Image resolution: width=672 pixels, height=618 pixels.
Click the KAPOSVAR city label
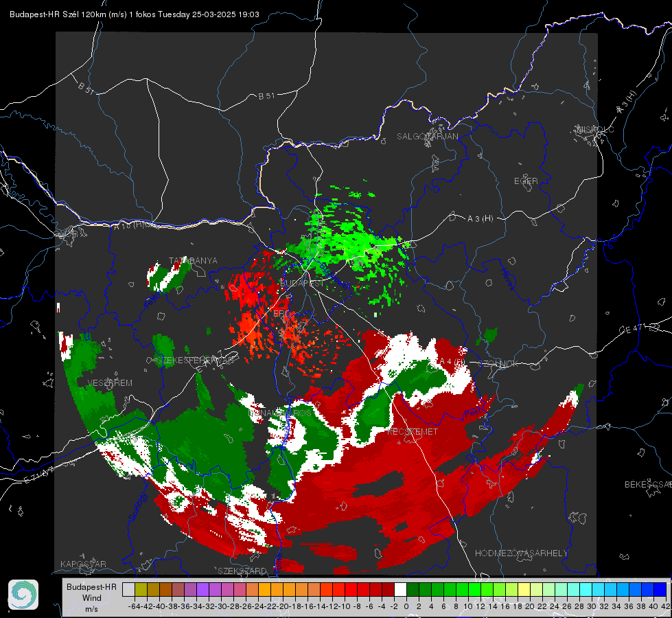pos(83,564)
